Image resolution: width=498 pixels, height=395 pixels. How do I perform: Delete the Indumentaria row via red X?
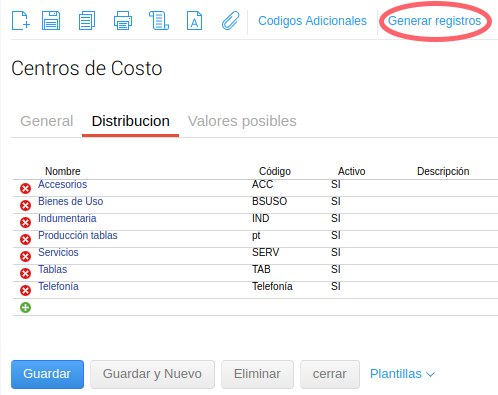25,222
